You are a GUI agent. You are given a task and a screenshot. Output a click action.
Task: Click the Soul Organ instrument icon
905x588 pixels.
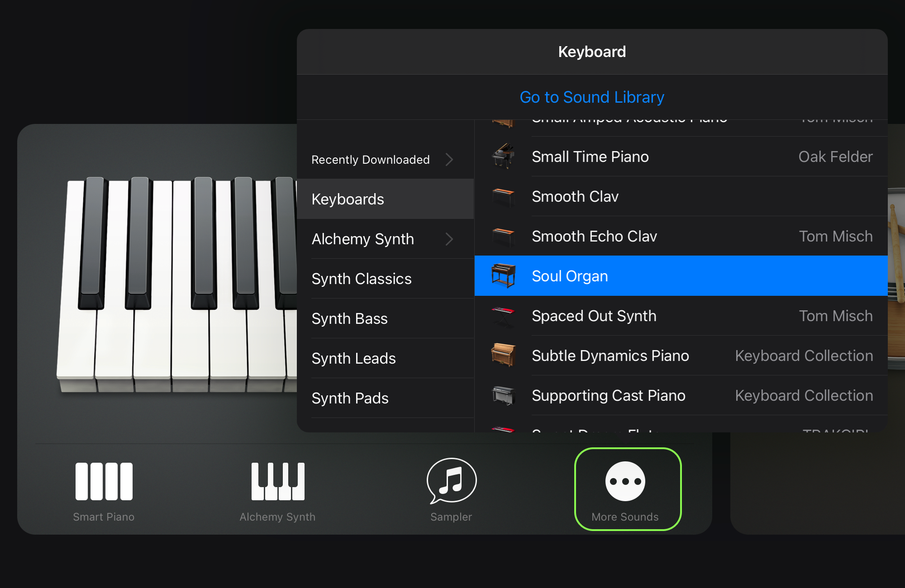(504, 276)
